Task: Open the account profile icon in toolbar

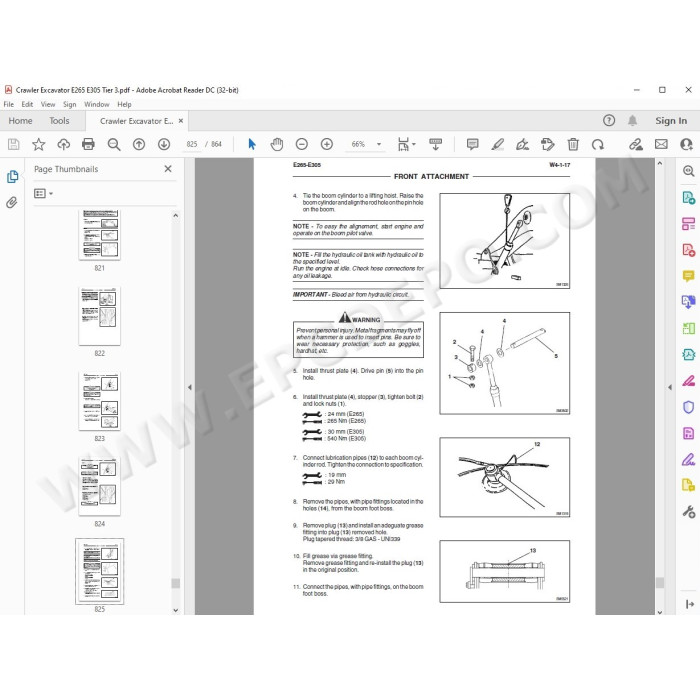Action: [687, 144]
